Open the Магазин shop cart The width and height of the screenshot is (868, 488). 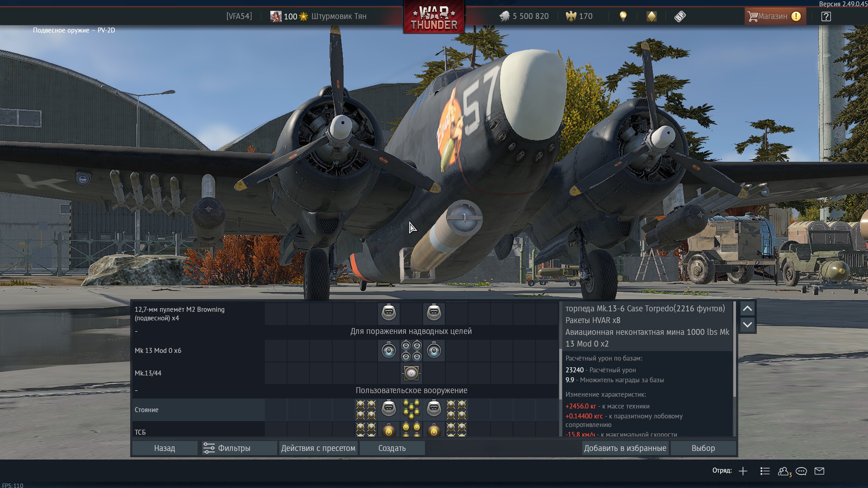pyautogui.click(x=774, y=16)
